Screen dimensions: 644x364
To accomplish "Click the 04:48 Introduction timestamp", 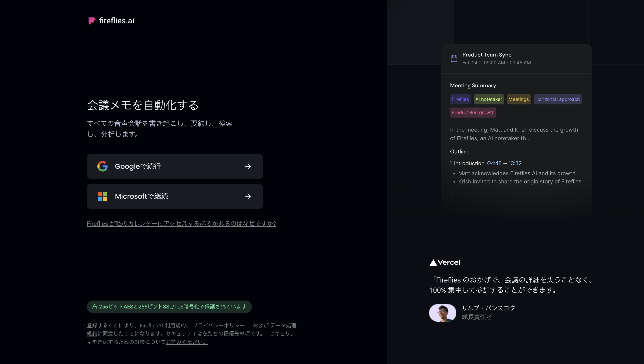I will pyautogui.click(x=494, y=163).
